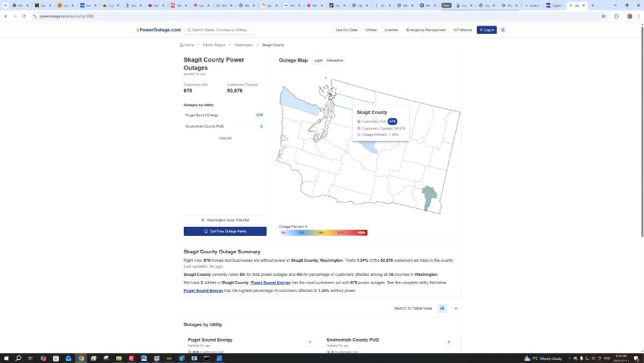Toggle the light/dark theme sun icon
This screenshot has width=644, height=363.
click(503, 30)
